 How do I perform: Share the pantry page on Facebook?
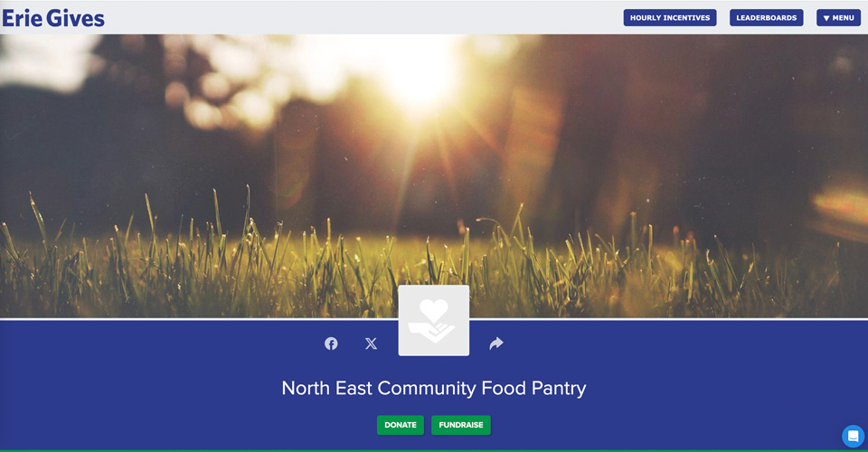(x=331, y=344)
